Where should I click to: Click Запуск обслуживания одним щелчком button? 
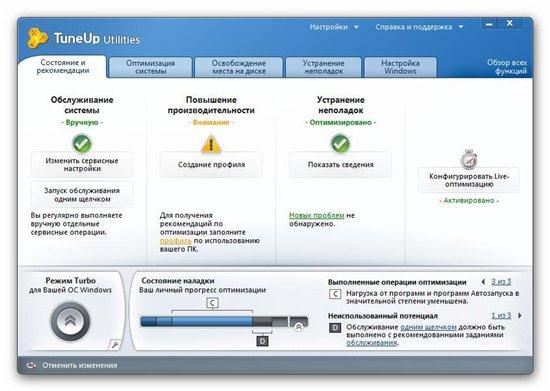[x=82, y=195]
